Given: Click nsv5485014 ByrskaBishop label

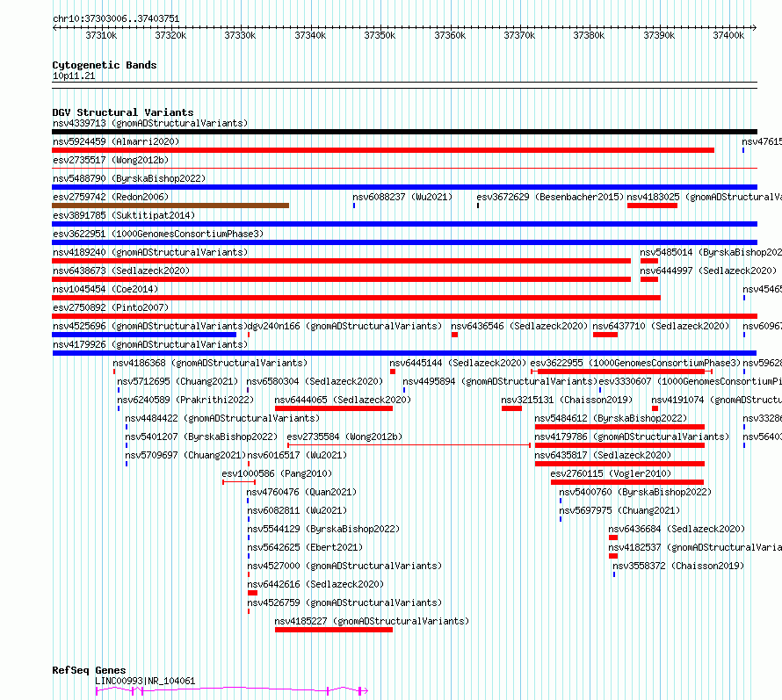Looking at the screenshot, I should click(x=711, y=252).
